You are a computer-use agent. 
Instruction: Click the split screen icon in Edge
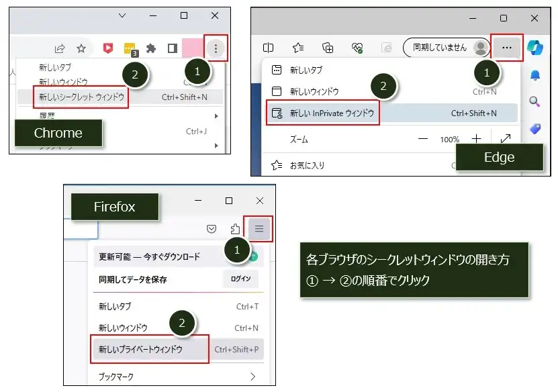tap(268, 47)
